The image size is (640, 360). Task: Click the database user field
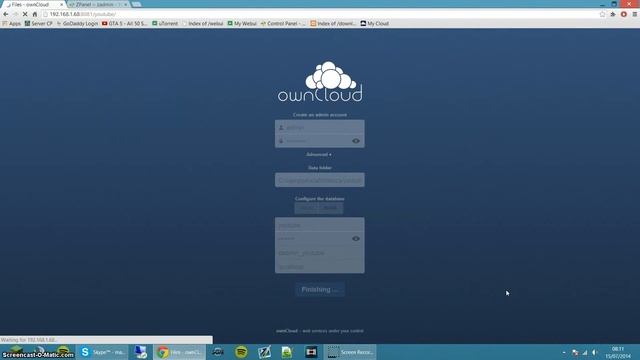pyautogui.click(x=320, y=225)
